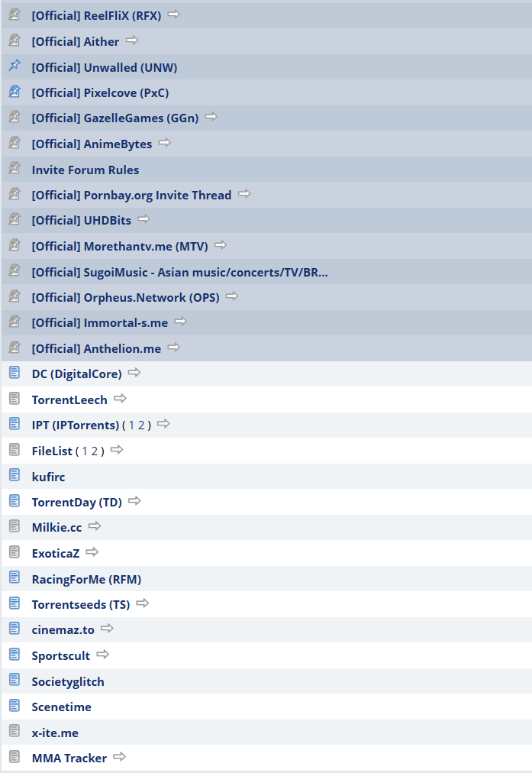Open the [Official] ReelFliX (RFX) thread
Image resolution: width=532 pixels, height=773 pixels.
[96, 16]
